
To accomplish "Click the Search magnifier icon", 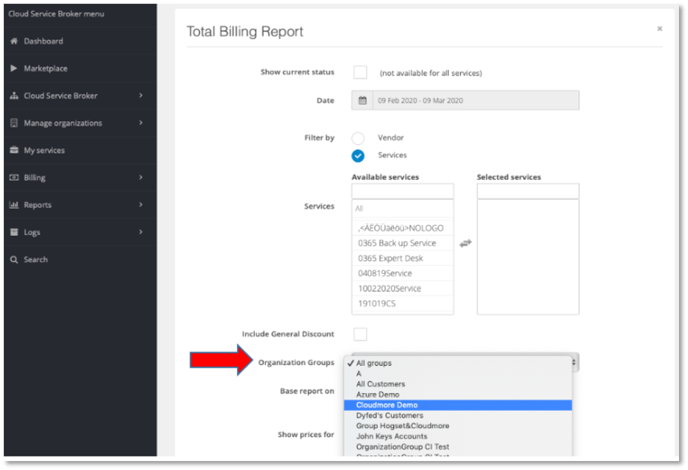I will (x=14, y=259).
